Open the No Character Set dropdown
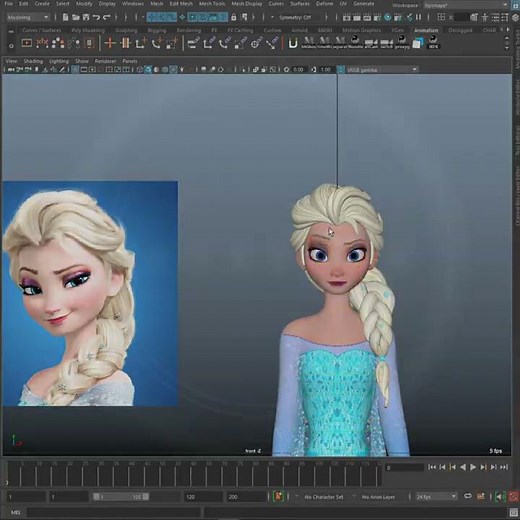The width and height of the screenshot is (520, 520). click(323, 497)
